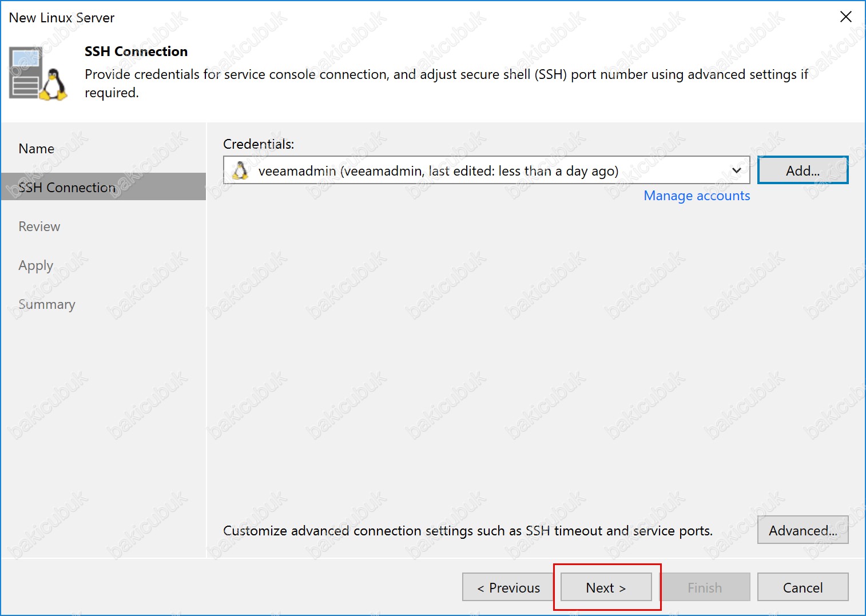This screenshot has height=616, width=866.
Task: Select the veeamadmin credentials combo box
Action: pyautogui.click(x=486, y=170)
